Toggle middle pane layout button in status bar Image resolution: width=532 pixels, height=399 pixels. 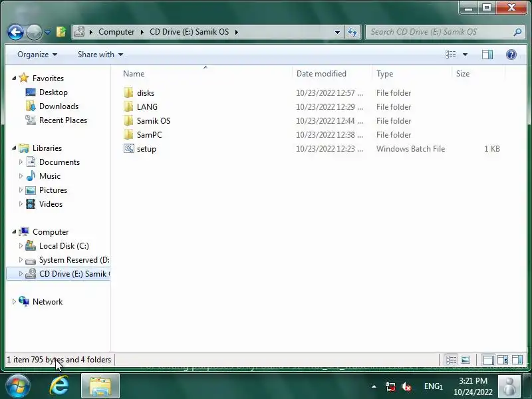503,360
